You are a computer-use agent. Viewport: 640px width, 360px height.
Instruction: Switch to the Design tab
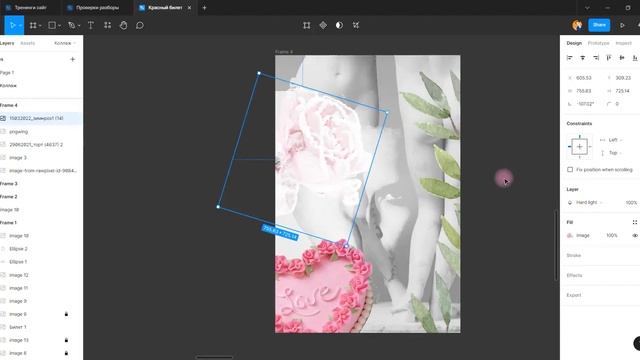point(574,43)
